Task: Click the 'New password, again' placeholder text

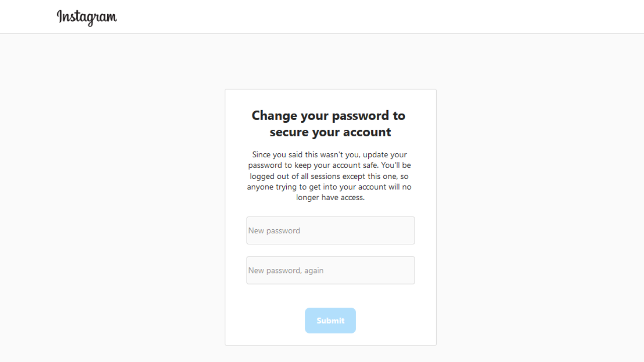Action: point(286,270)
